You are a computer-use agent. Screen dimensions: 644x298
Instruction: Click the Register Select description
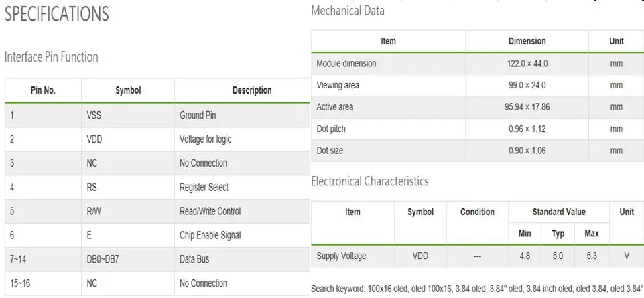[204, 188]
